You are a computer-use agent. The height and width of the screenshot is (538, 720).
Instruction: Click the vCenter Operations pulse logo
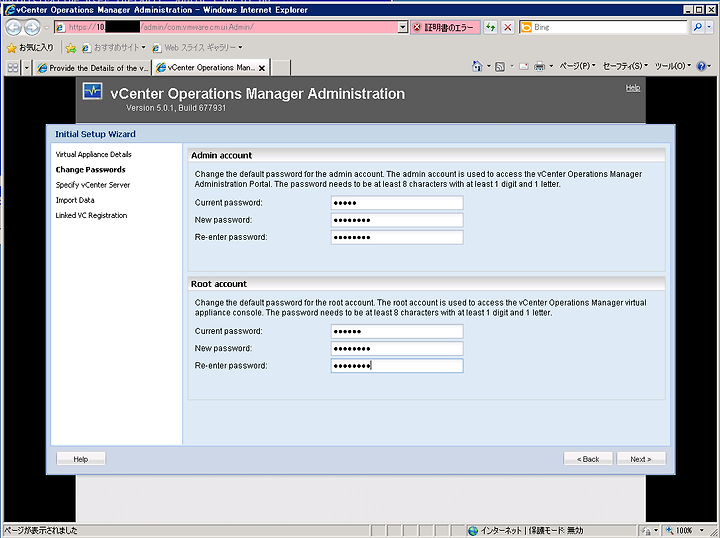point(92,91)
